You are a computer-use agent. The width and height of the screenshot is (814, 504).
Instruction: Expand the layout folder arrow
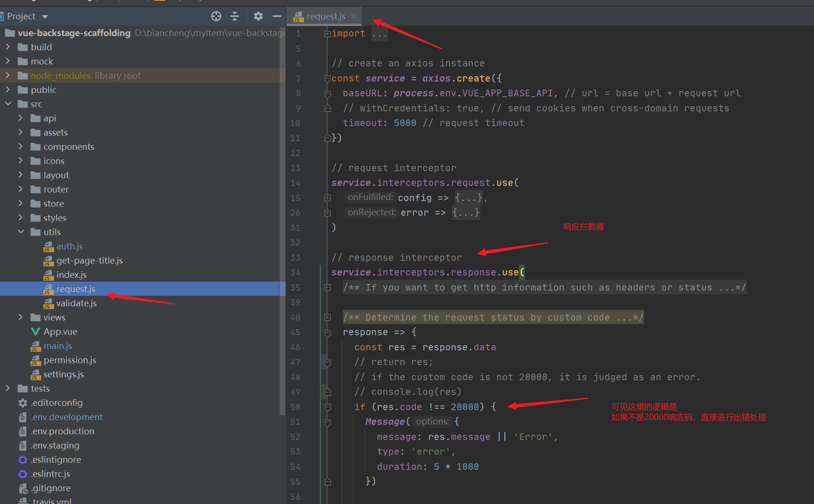20,175
